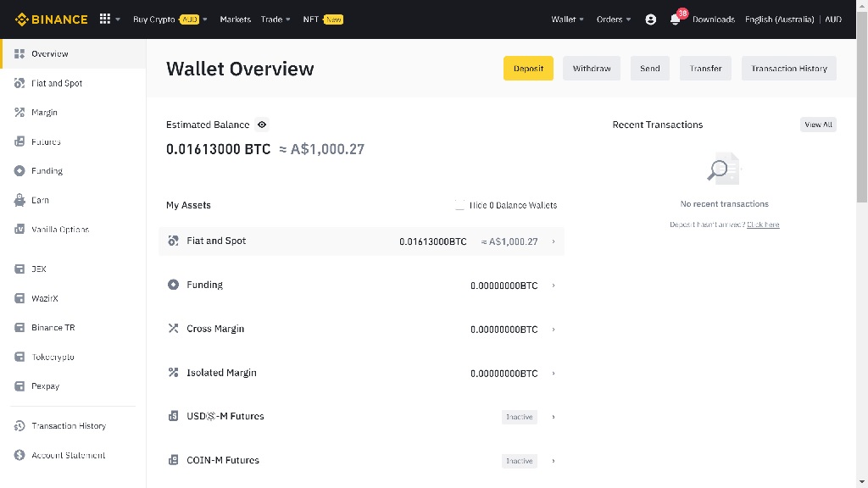Image resolution: width=868 pixels, height=488 pixels.
Task: Click View All recent transactions
Action: [x=818, y=125]
